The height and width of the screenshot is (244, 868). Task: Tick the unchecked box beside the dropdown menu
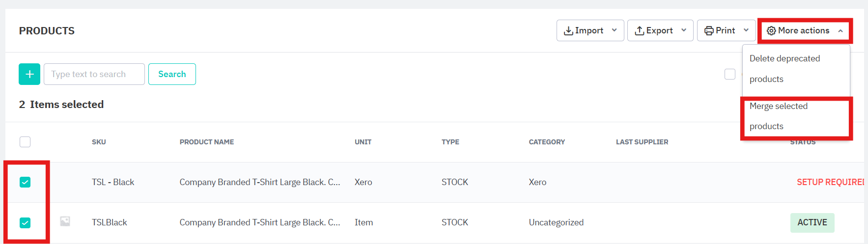(729, 74)
